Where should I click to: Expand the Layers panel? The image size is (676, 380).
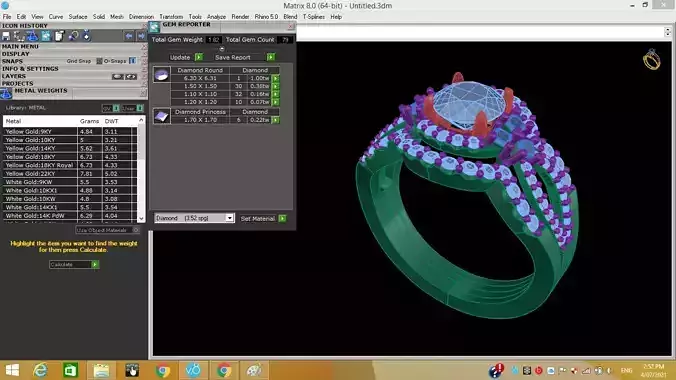(14, 76)
